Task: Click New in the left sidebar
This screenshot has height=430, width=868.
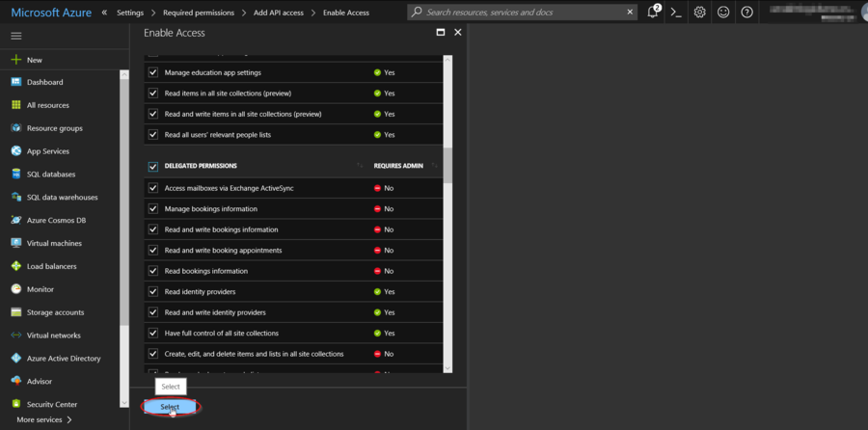Action: coord(35,60)
